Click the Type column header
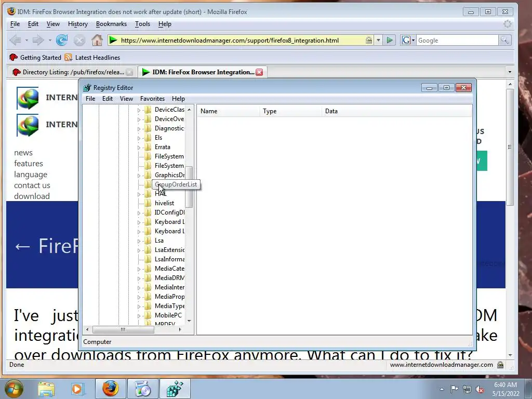532x399 pixels. 290,111
